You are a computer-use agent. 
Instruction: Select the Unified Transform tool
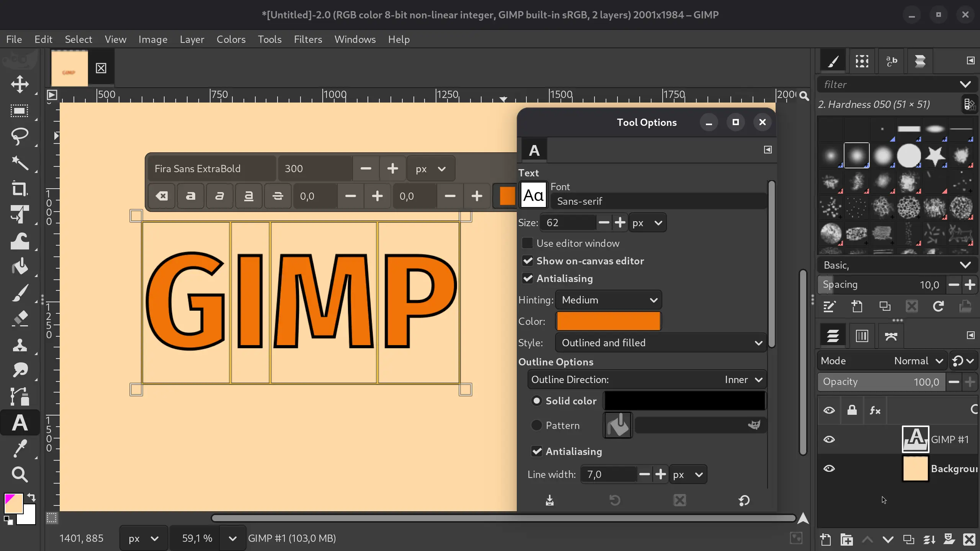tap(20, 214)
